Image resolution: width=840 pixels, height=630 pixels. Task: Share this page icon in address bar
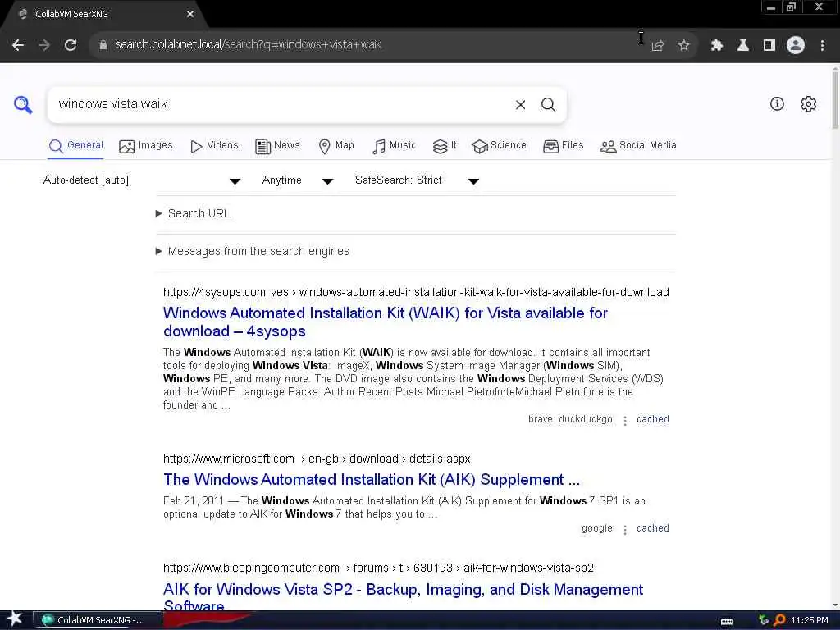[658, 46]
